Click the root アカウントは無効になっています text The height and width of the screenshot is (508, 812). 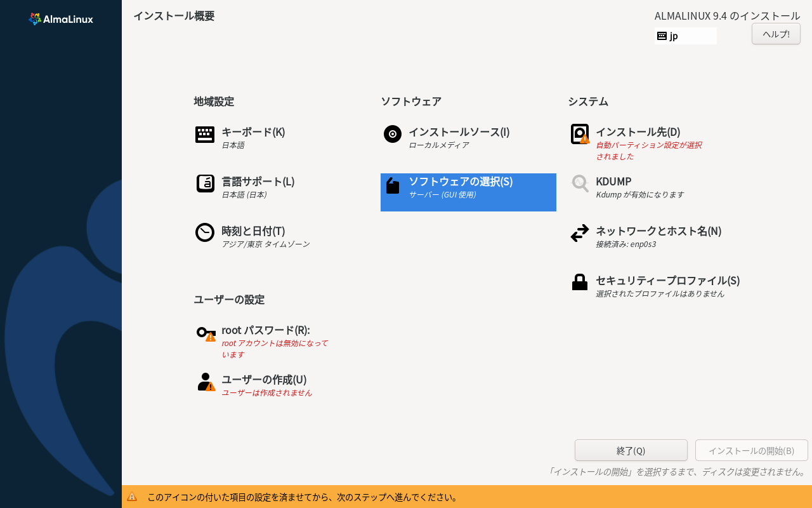point(275,349)
